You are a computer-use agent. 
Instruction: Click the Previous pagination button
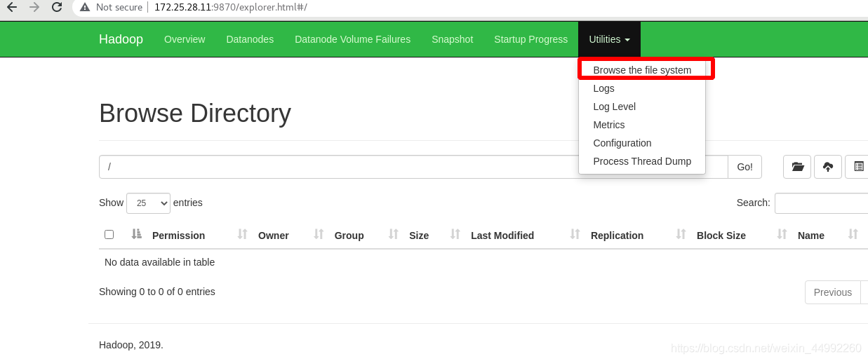pos(833,292)
